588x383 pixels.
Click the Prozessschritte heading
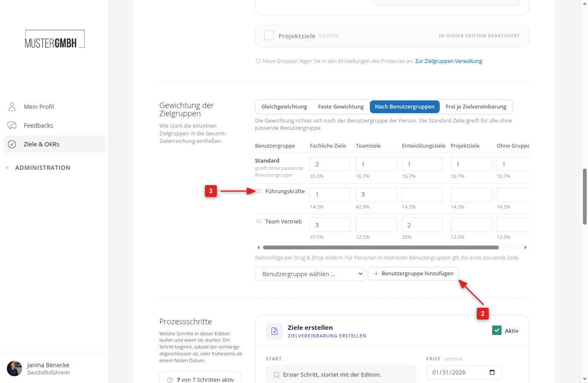click(x=185, y=322)
